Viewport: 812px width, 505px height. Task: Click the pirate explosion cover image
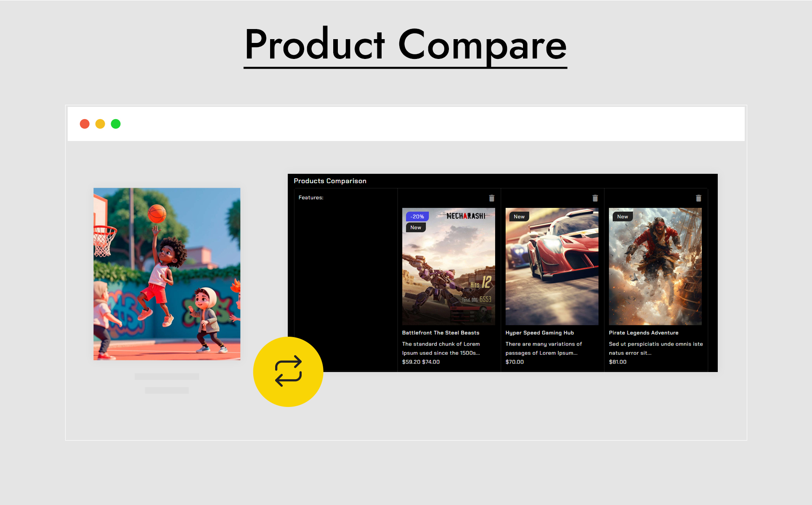pos(655,269)
